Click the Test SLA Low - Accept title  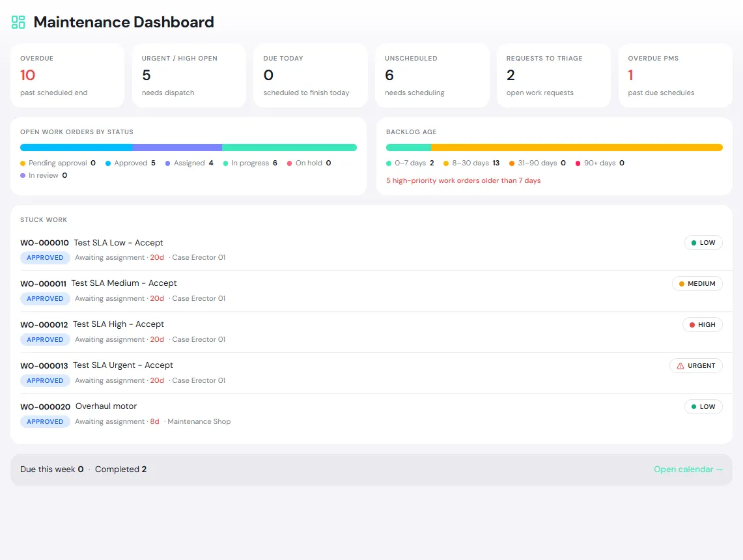pos(119,243)
